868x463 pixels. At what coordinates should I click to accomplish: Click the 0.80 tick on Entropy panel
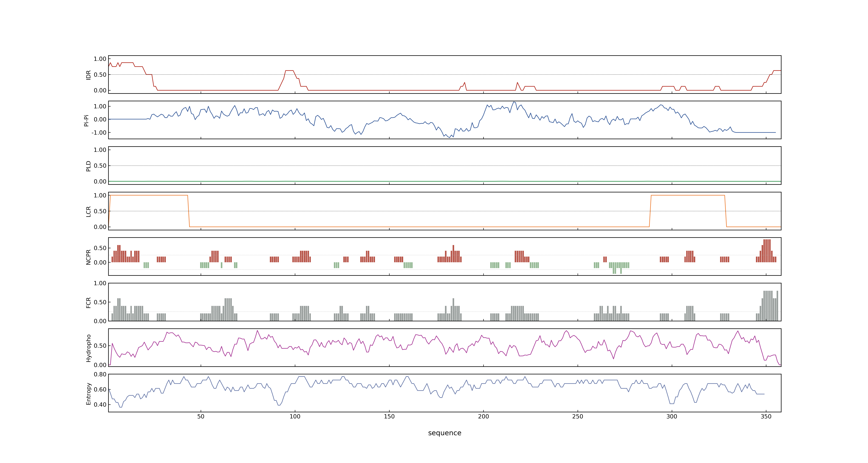(100, 374)
